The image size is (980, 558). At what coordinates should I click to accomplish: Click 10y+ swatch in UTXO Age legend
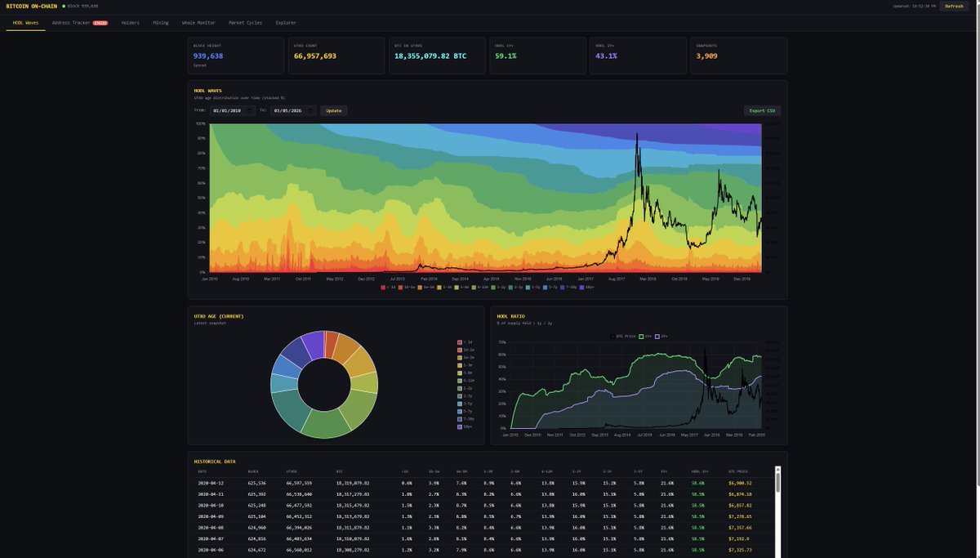click(x=460, y=427)
